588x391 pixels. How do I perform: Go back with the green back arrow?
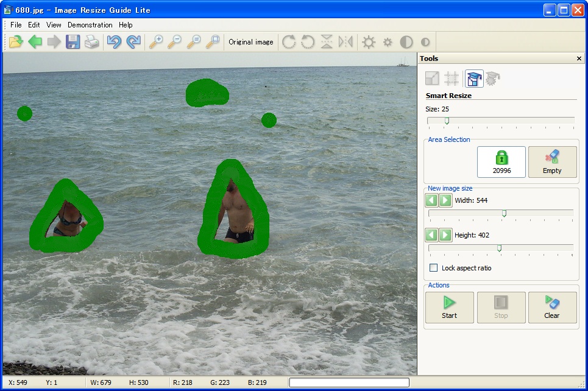coord(35,41)
